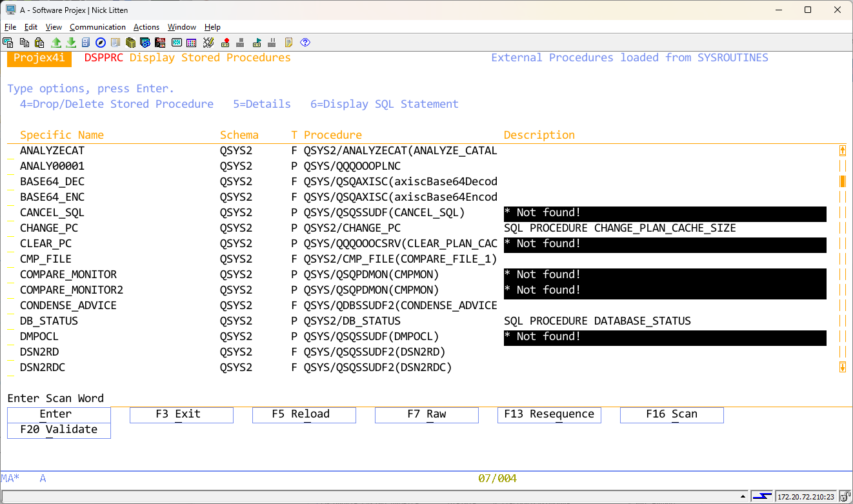Image resolution: width=853 pixels, height=504 pixels.
Task: Open the Edit menu
Action: tap(31, 27)
